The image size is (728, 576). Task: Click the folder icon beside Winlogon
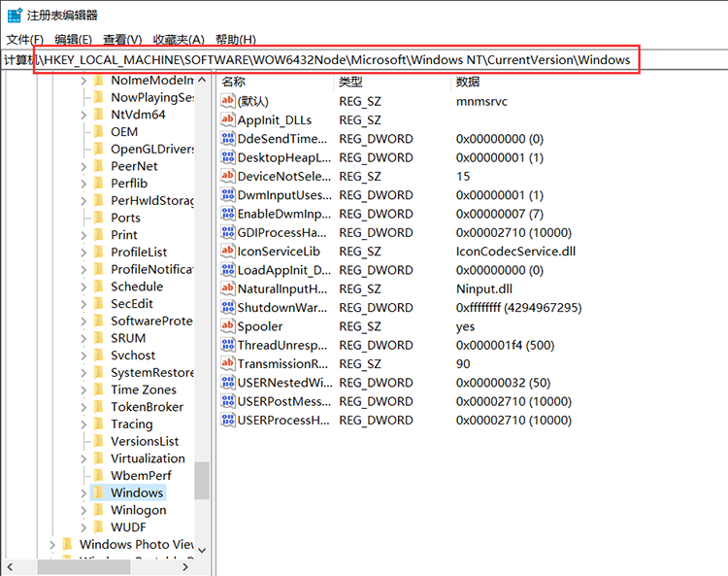click(98, 510)
